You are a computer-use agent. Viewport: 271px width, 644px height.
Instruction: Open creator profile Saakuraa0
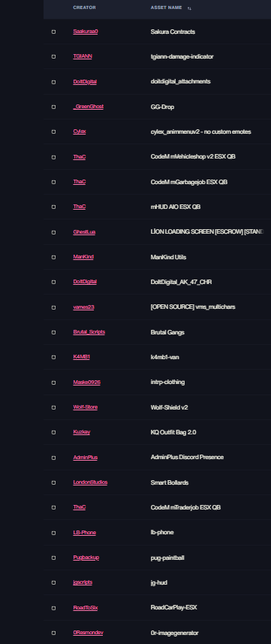[86, 32]
